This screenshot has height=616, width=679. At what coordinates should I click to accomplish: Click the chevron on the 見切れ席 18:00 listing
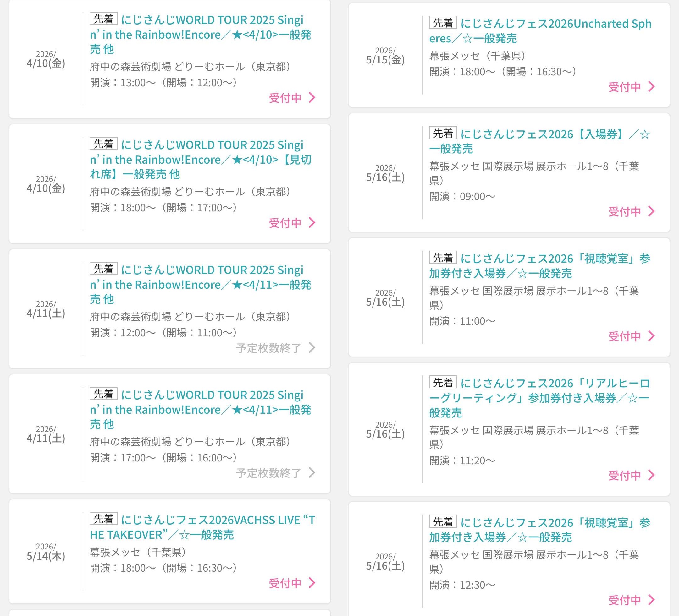point(312,222)
